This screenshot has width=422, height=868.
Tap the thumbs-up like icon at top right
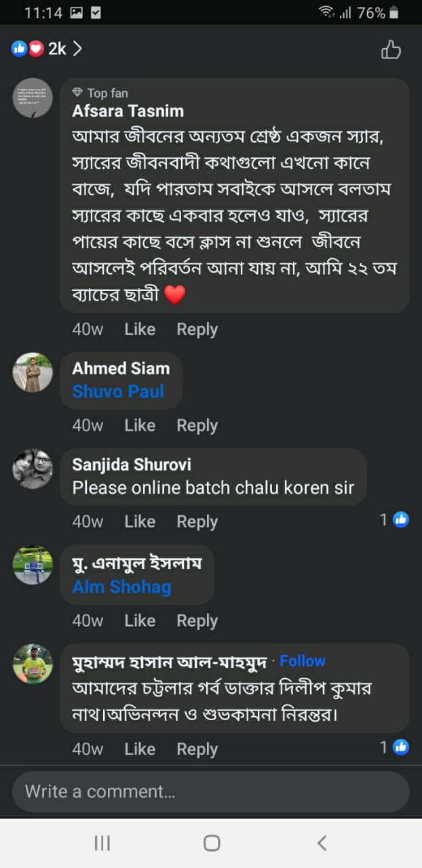pos(391,50)
